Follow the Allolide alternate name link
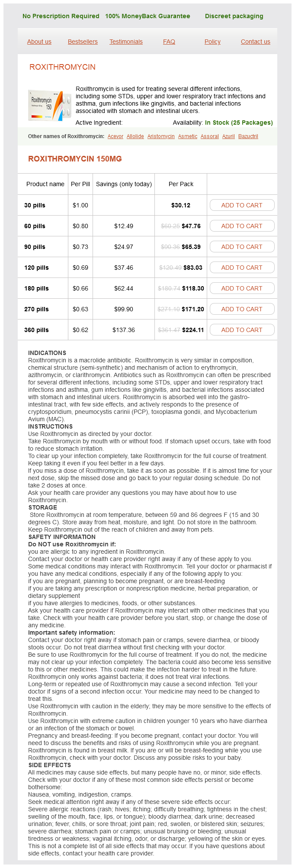 tap(135, 136)
